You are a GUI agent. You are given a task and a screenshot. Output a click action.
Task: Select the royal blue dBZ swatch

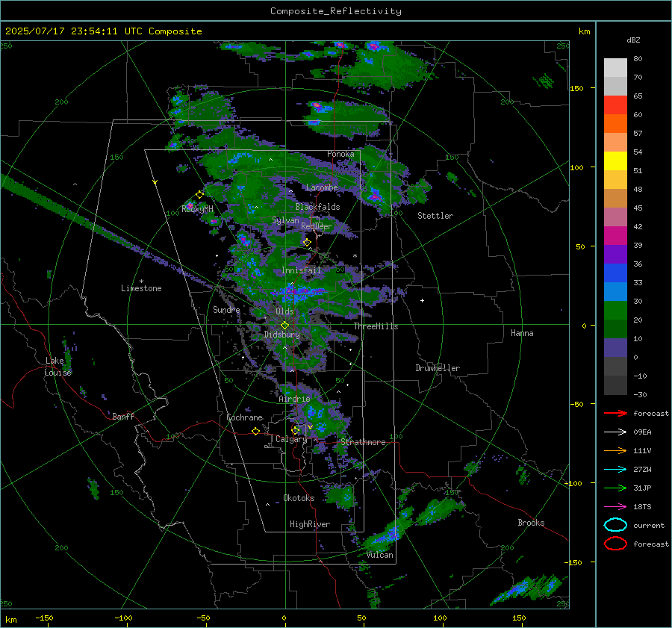tap(615, 273)
